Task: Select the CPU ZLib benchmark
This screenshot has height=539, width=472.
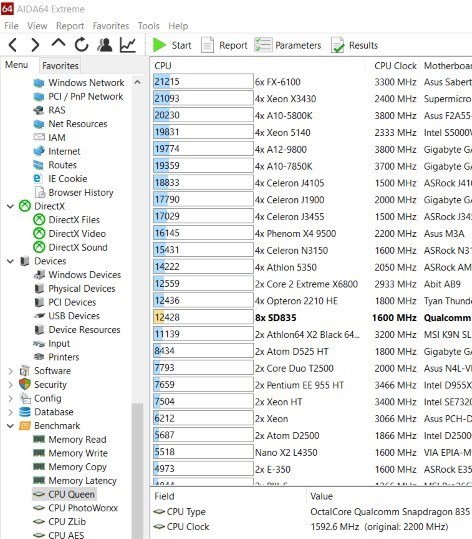Action: 67,521
